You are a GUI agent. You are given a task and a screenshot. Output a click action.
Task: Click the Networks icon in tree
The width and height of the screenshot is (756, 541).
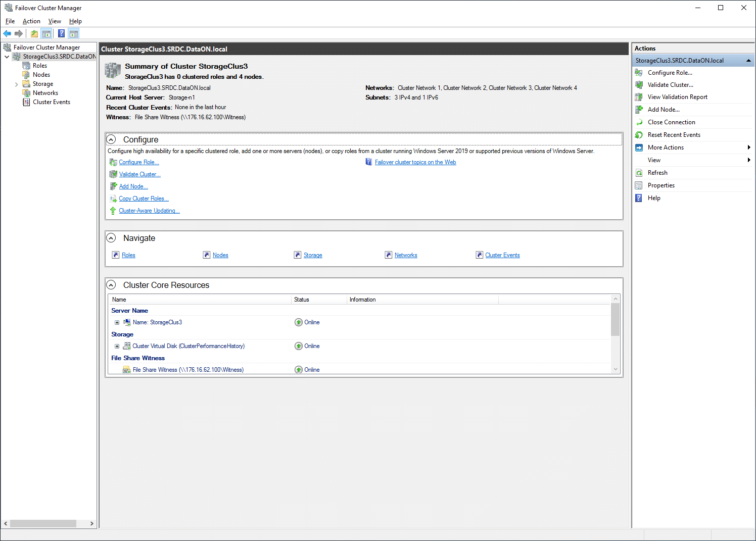tap(26, 93)
